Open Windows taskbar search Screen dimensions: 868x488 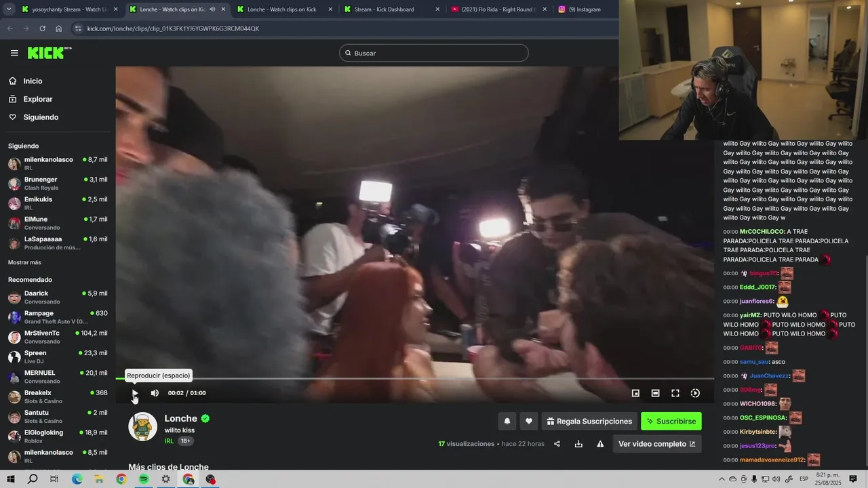coord(32,479)
